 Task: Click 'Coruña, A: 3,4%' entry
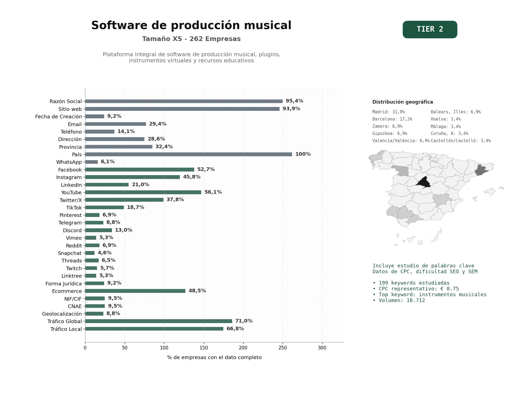(x=449, y=134)
